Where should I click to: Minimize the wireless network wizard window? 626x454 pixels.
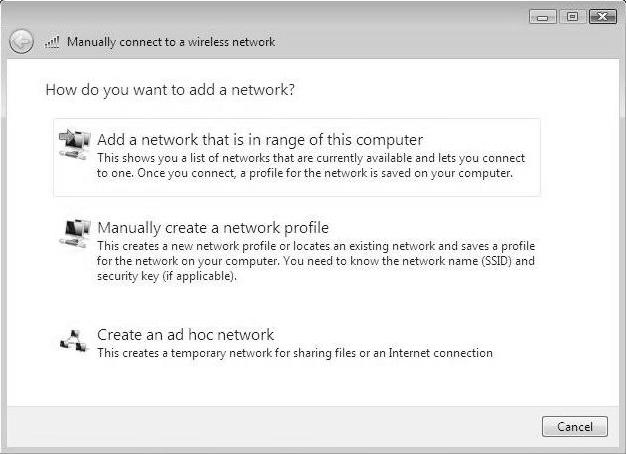543,17
